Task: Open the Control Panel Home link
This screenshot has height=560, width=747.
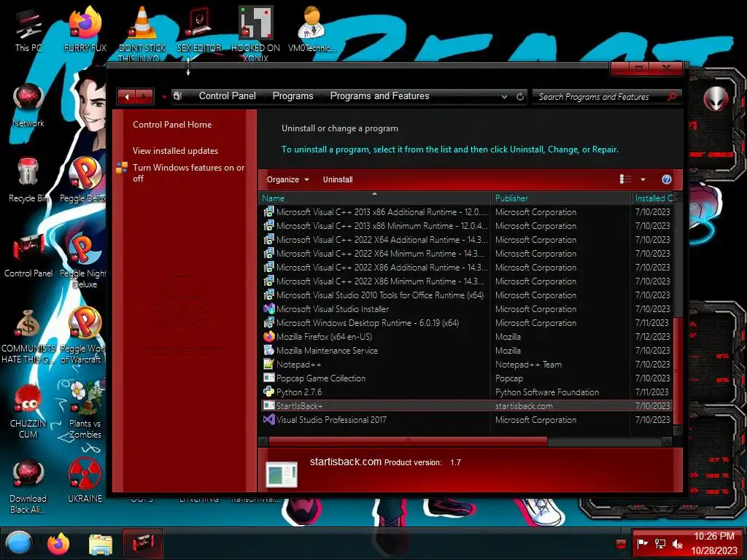Action: pyautogui.click(x=172, y=124)
